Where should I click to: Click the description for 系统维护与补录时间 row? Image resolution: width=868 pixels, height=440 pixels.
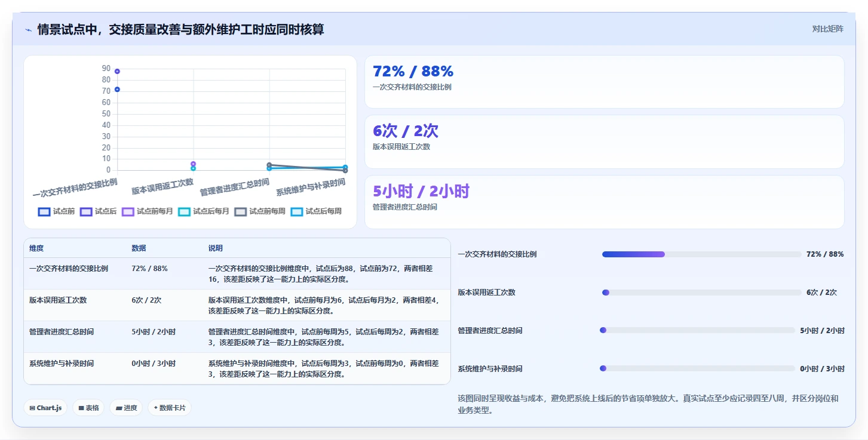323,368
